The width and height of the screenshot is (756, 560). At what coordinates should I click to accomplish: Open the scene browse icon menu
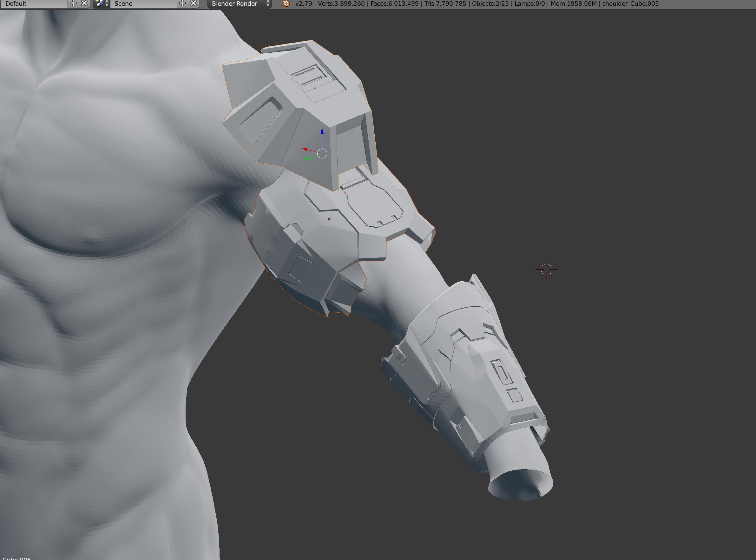point(101,4)
